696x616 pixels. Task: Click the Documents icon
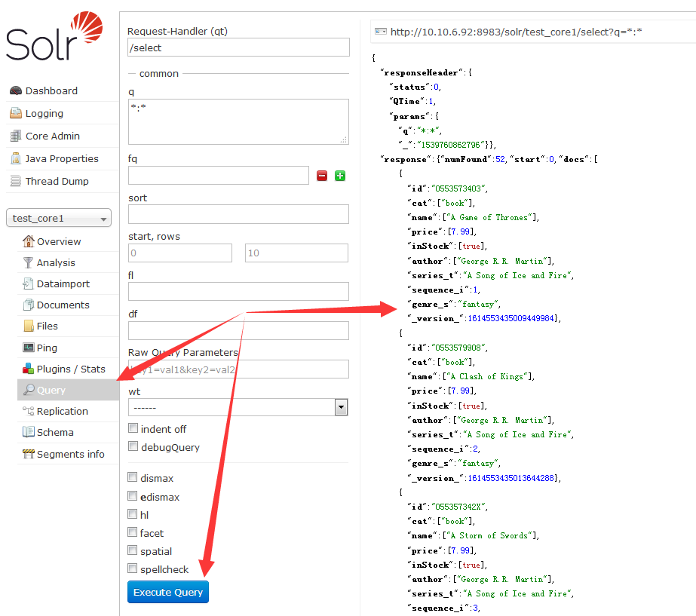pos(29,305)
